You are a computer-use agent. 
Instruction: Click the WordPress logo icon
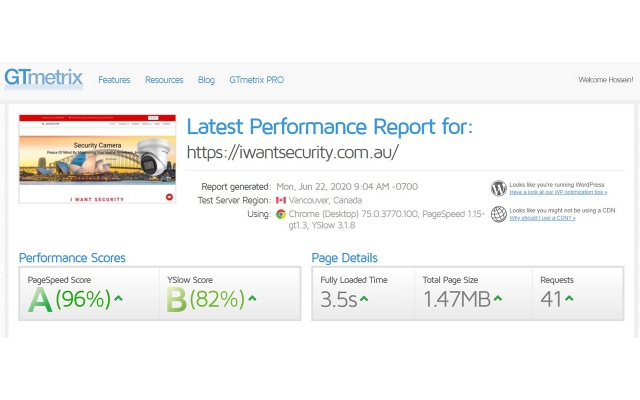pyautogui.click(x=498, y=188)
